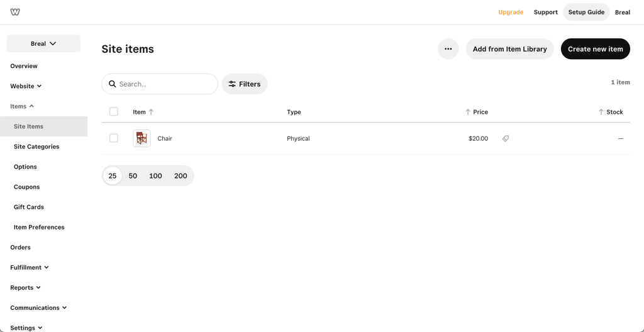Click the sort arrow beside Stock header
Viewport: 644px width, 332px height.
pos(601,112)
